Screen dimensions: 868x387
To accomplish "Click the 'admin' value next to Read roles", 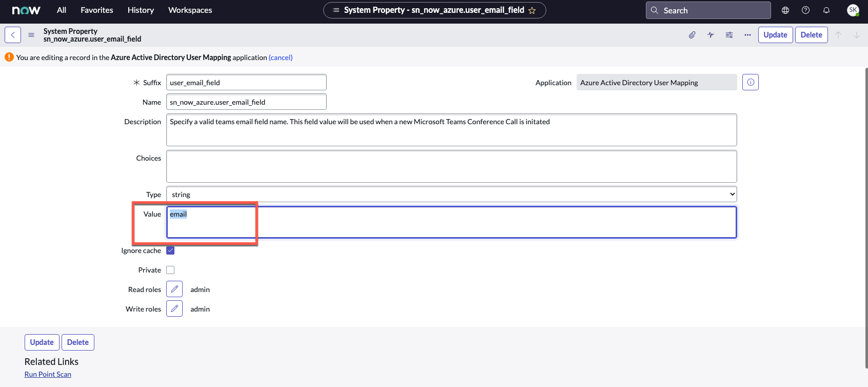I will click(x=200, y=289).
